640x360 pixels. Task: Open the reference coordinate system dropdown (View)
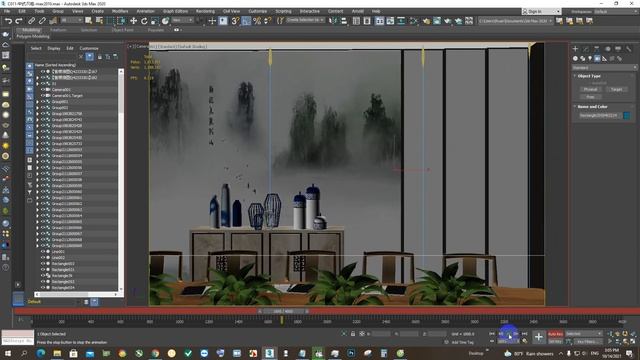182,20
